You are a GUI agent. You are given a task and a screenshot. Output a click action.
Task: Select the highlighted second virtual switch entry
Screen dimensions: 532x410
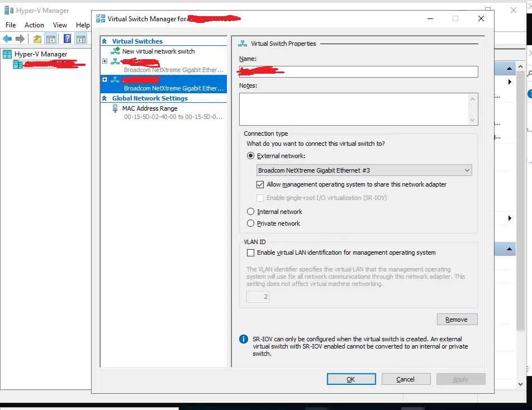click(164, 84)
